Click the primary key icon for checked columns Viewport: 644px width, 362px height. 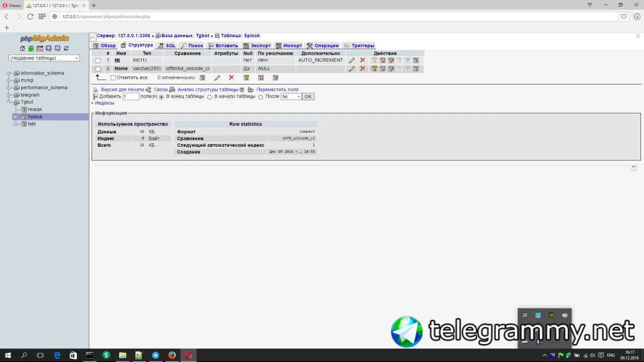pos(247,78)
